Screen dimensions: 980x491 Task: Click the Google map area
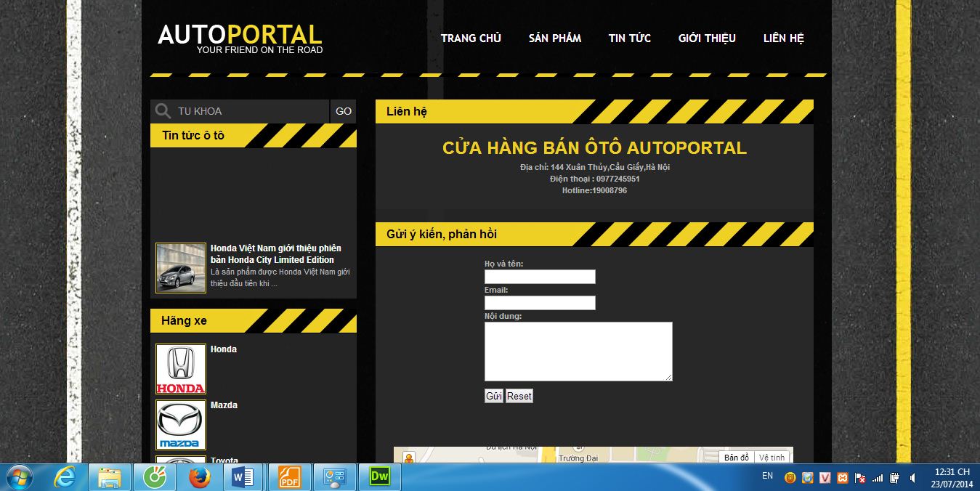click(x=594, y=455)
